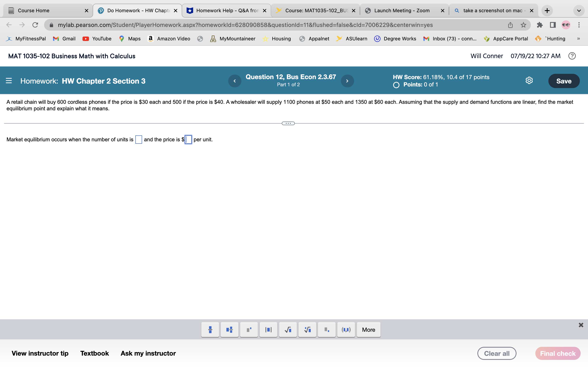Click the number of units answer box
Viewport: 588px width, 367px height.
(x=138, y=140)
